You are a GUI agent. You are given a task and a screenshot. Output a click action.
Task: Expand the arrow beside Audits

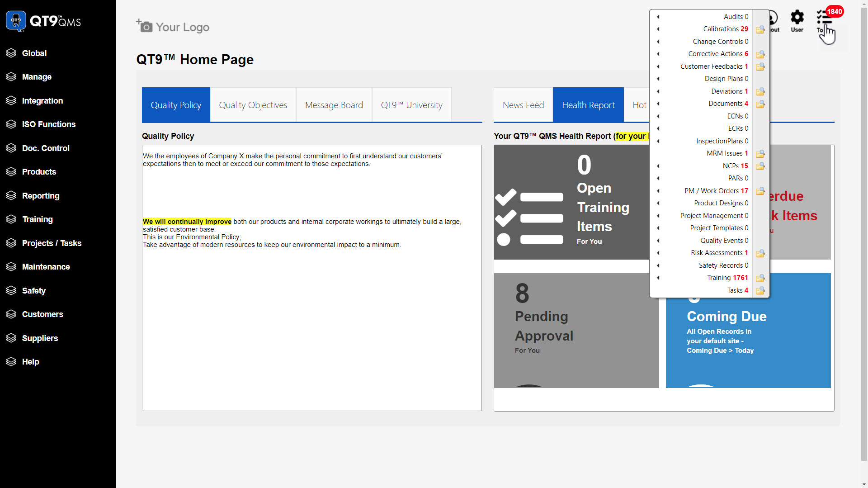[x=658, y=17]
